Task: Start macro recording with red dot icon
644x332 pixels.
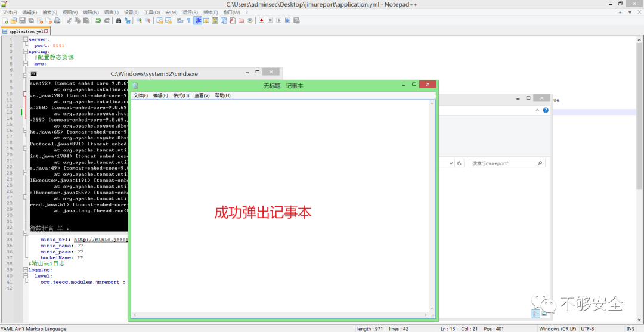Action: (x=261, y=20)
